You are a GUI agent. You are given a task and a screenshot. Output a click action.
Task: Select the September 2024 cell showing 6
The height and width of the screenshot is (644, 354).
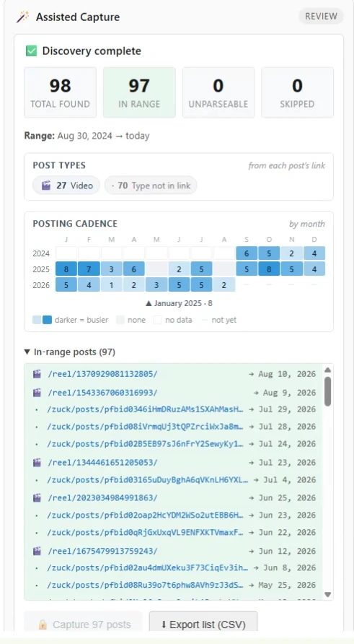point(247,253)
